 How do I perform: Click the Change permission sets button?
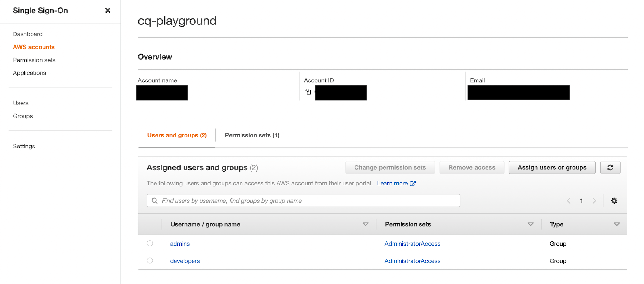coord(390,167)
